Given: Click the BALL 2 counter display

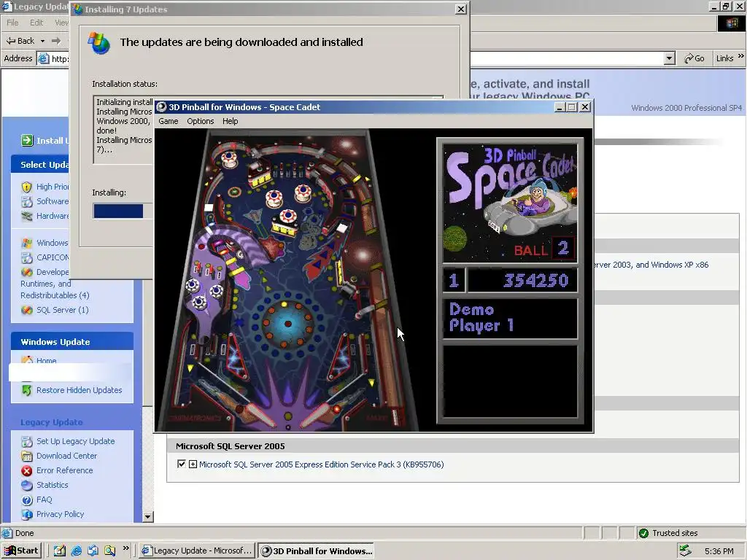Looking at the screenshot, I should (x=544, y=249).
